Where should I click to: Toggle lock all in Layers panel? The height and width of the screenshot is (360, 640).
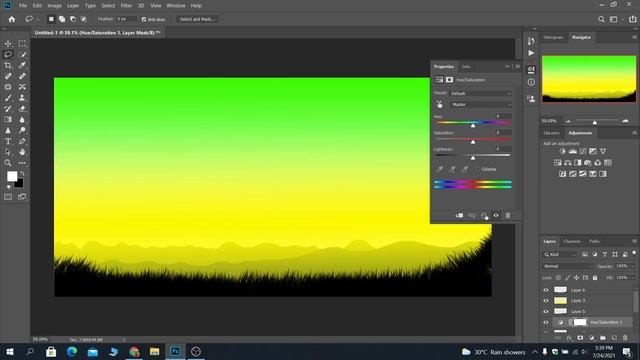(595, 278)
